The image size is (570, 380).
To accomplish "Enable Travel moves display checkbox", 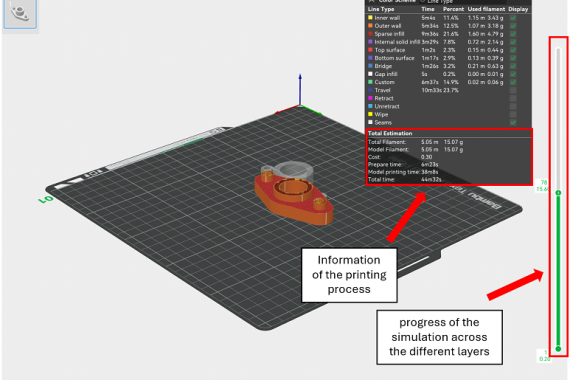I will coord(513,90).
